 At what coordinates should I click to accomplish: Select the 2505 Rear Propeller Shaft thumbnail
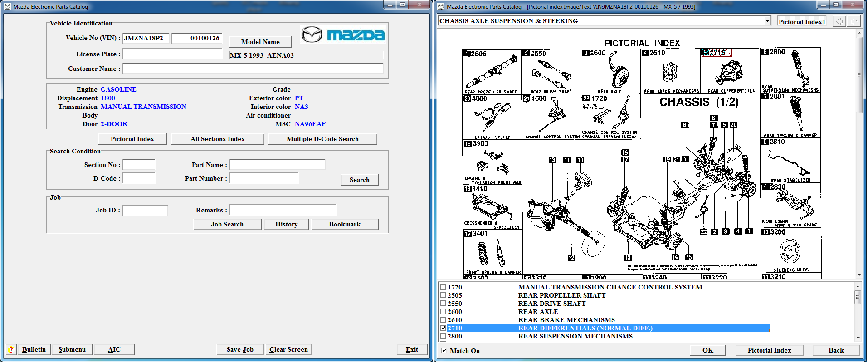pos(492,72)
